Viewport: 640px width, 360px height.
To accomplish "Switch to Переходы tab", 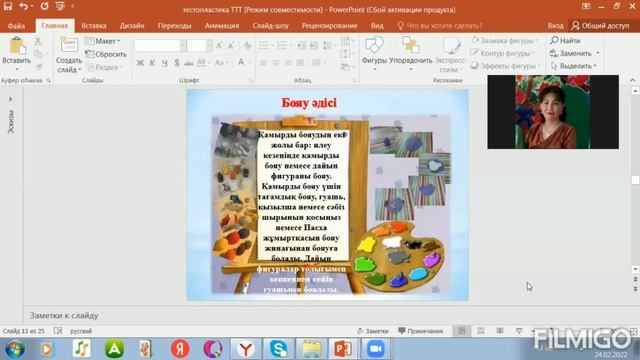I will coord(174,26).
